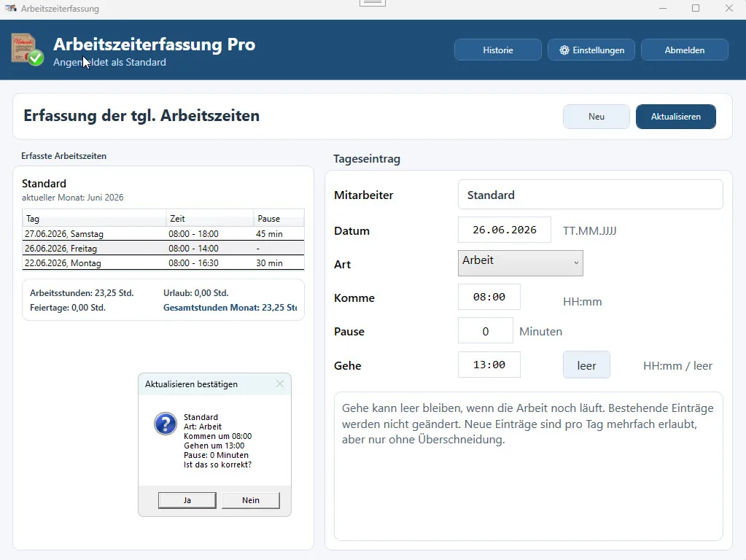This screenshot has width=746, height=560.
Task: Open Einstellungen
Action: pos(591,50)
